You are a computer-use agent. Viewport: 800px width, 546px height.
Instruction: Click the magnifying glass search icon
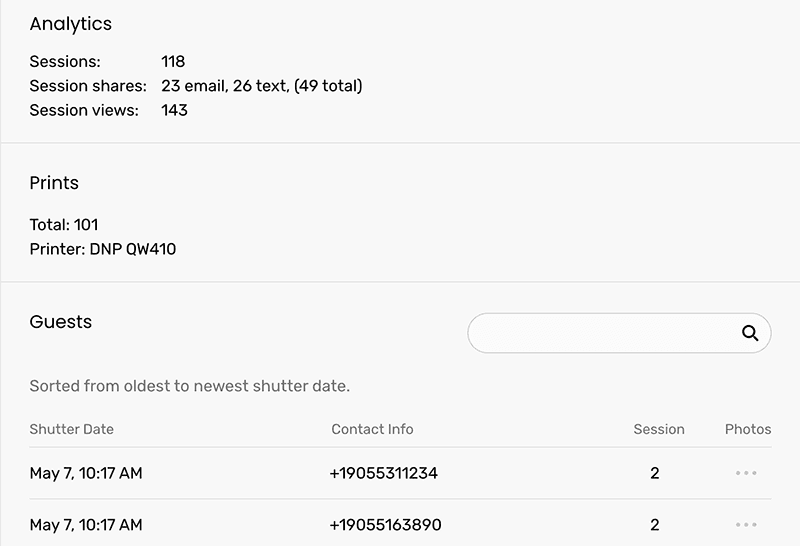[x=750, y=333]
